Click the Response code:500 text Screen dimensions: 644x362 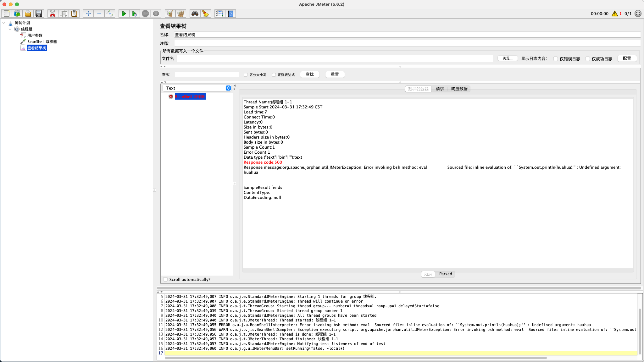coord(263,162)
